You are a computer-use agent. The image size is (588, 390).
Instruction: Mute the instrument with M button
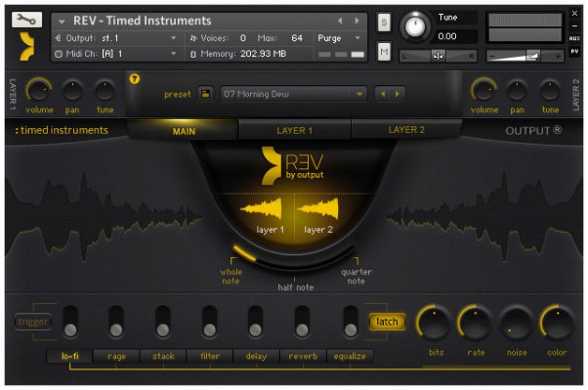(384, 52)
